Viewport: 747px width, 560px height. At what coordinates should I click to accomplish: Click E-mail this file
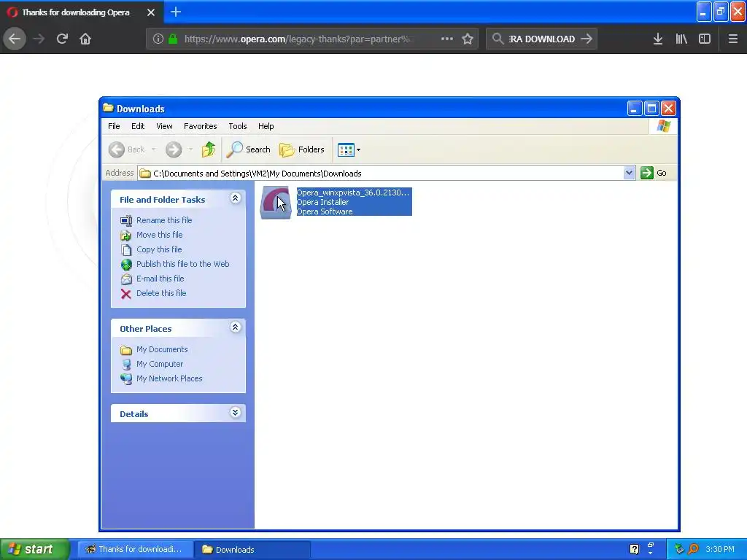pos(160,279)
